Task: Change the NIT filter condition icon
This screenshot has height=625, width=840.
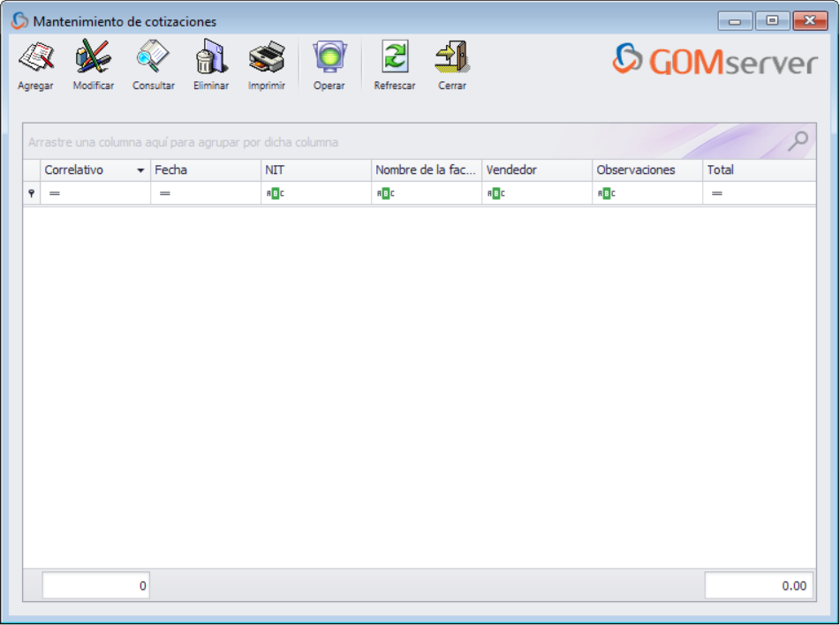Action: 275,192
